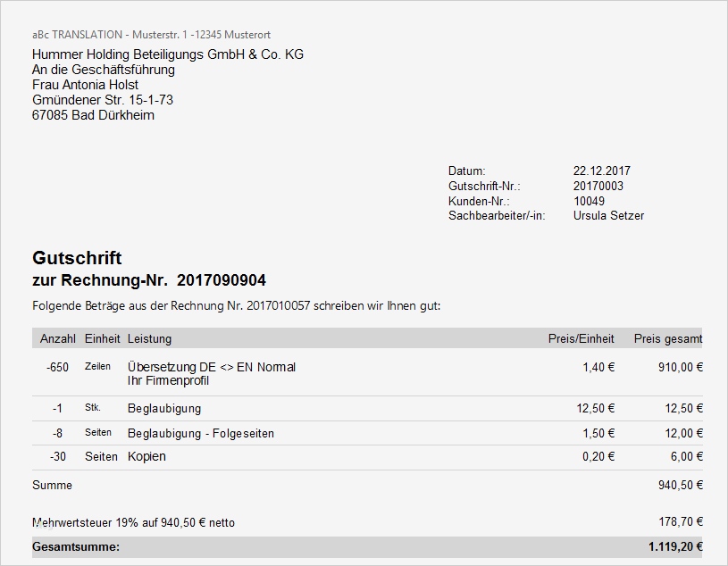Select total price '6,00 €'

[687, 456]
